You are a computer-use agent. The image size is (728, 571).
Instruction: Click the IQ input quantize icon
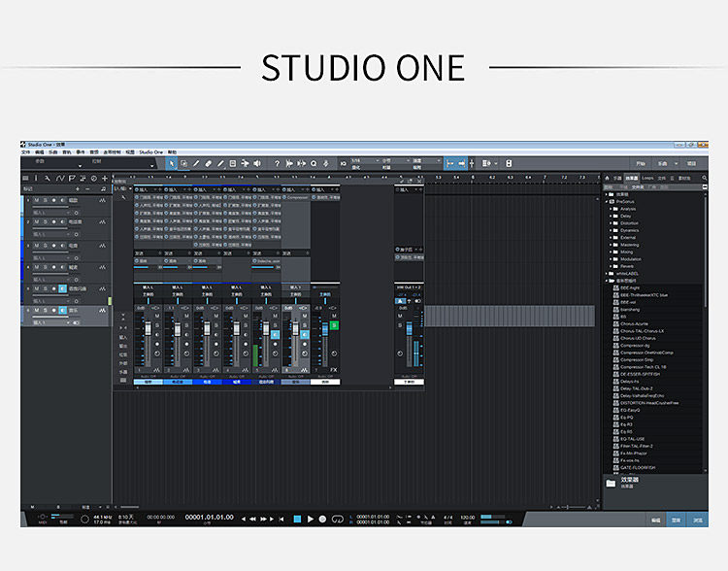343,163
